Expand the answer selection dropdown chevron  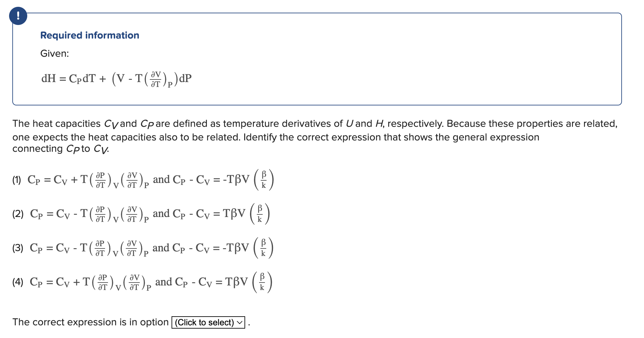pyautogui.click(x=239, y=322)
